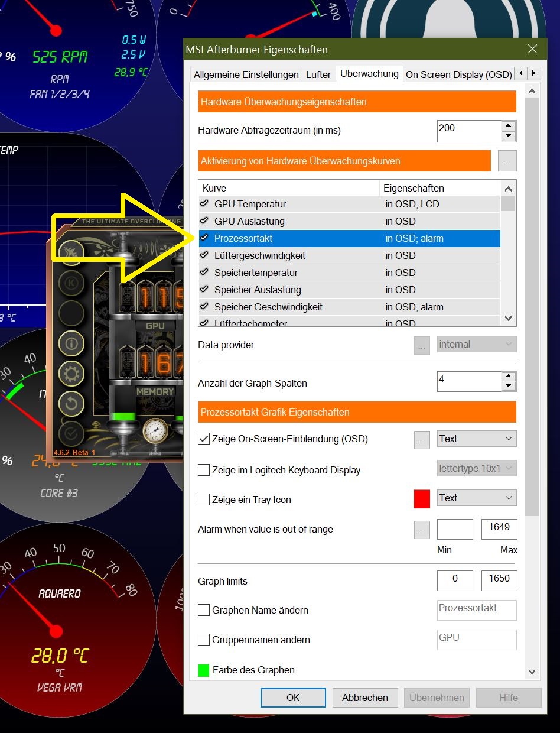Click the Übernehmen button
This screenshot has width=560, height=733.
pos(437,698)
